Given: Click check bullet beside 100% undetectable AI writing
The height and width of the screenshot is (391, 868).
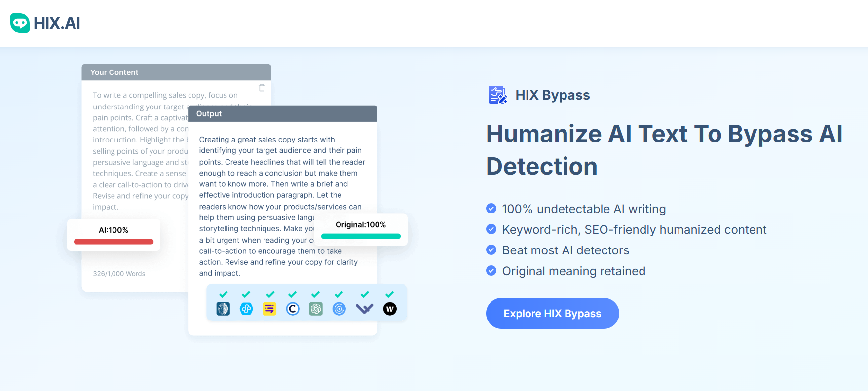Looking at the screenshot, I should [491, 209].
